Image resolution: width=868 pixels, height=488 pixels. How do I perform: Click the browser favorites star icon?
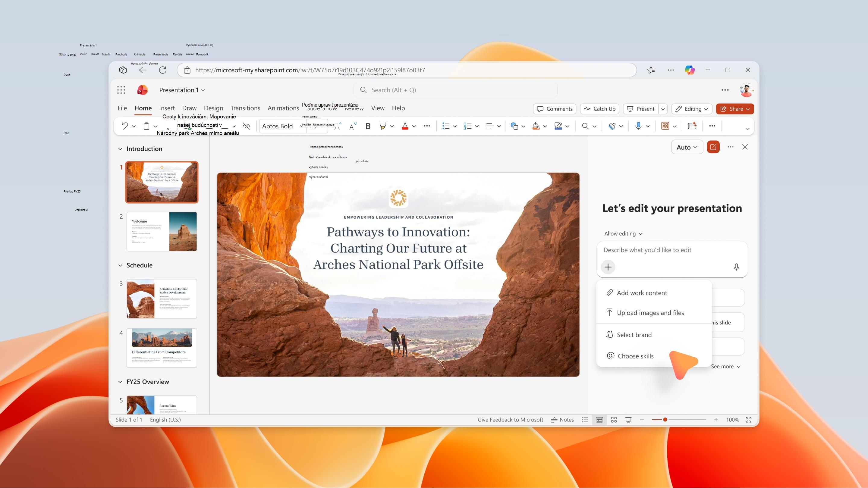651,70
